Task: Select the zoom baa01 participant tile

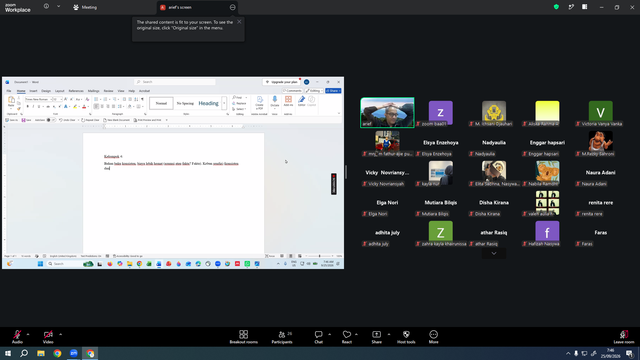Action: (440, 113)
